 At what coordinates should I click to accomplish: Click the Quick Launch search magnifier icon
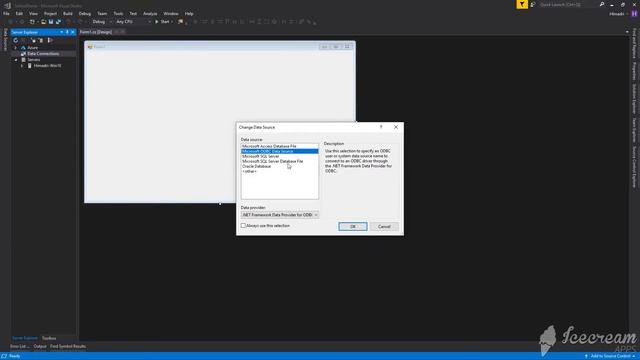point(602,4)
